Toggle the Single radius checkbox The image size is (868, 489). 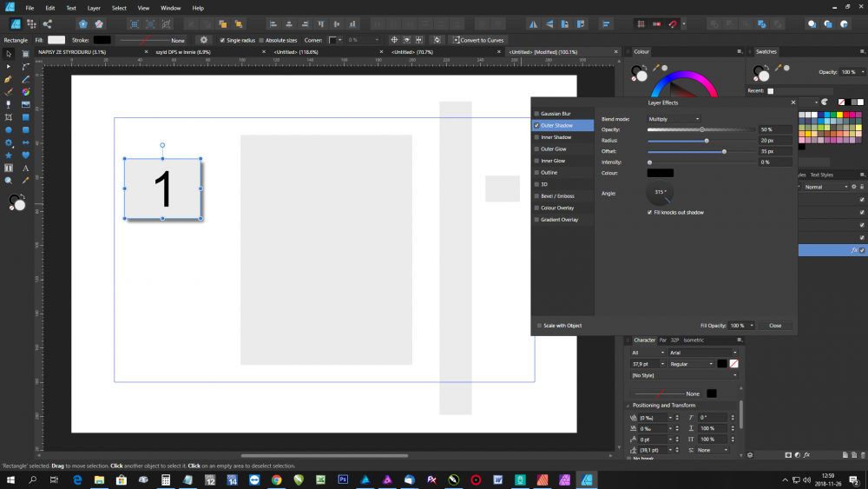[222, 40]
